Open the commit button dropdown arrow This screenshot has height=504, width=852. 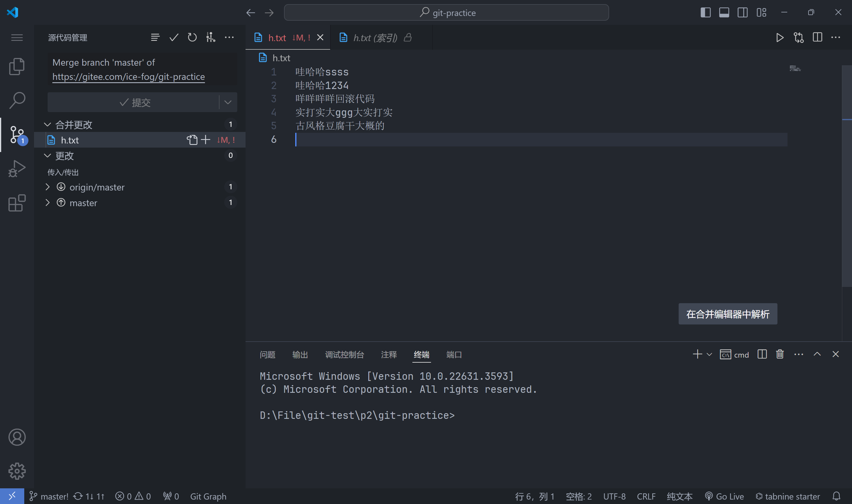(228, 102)
